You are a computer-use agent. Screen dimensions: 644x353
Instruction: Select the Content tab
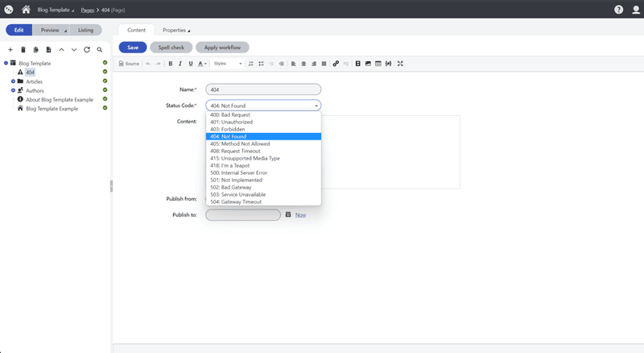pyautogui.click(x=136, y=30)
